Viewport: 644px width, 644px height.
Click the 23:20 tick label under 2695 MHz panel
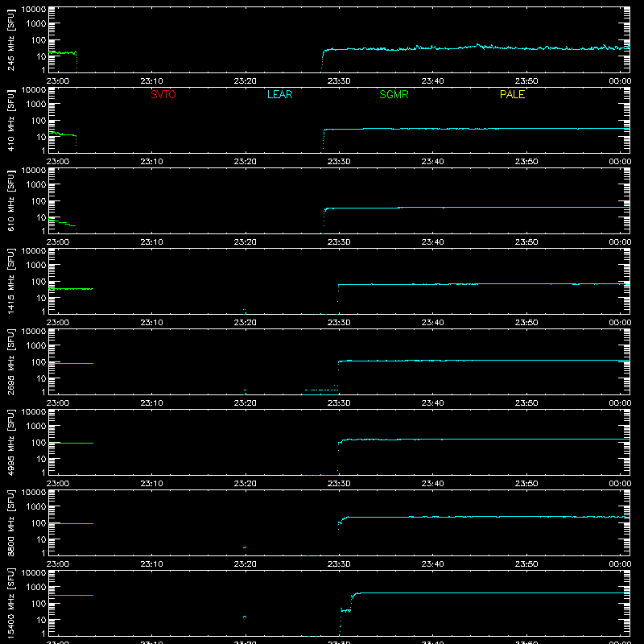pos(246,403)
